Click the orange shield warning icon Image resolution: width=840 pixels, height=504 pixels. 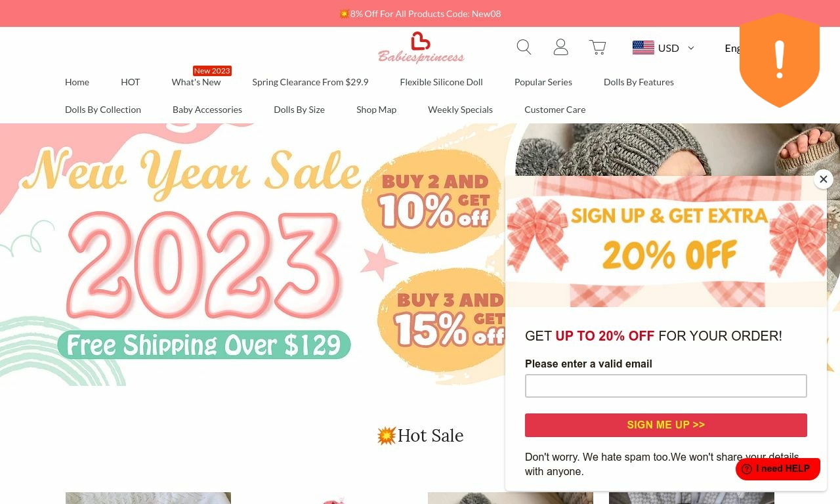pyautogui.click(x=780, y=60)
